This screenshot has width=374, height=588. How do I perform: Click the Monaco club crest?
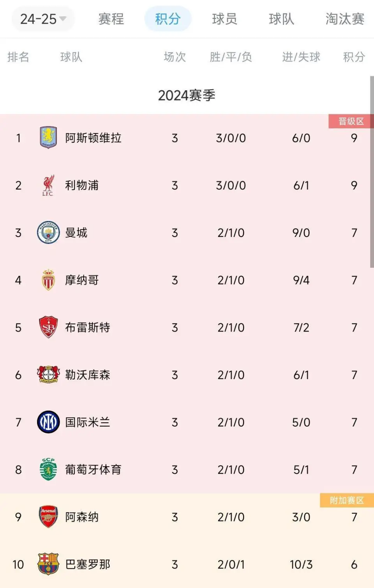pos(48,280)
